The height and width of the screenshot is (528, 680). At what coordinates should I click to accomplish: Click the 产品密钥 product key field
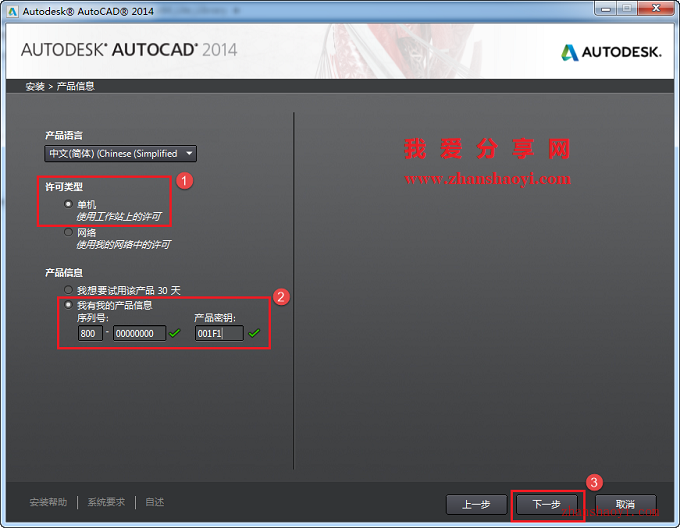point(219,333)
